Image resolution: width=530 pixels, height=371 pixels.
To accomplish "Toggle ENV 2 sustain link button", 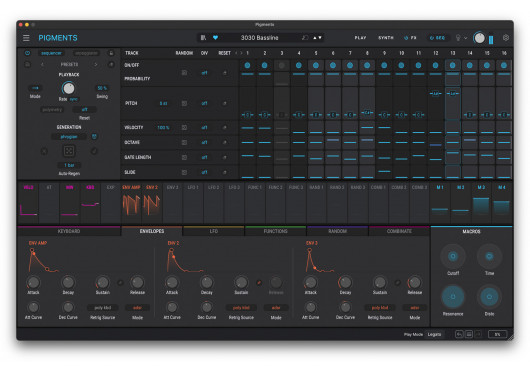I will tap(259, 282).
